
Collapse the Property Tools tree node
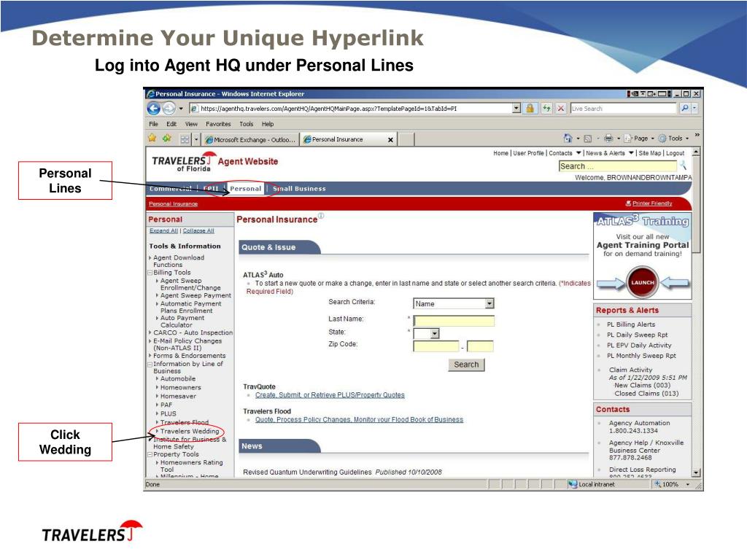(x=150, y=455)
